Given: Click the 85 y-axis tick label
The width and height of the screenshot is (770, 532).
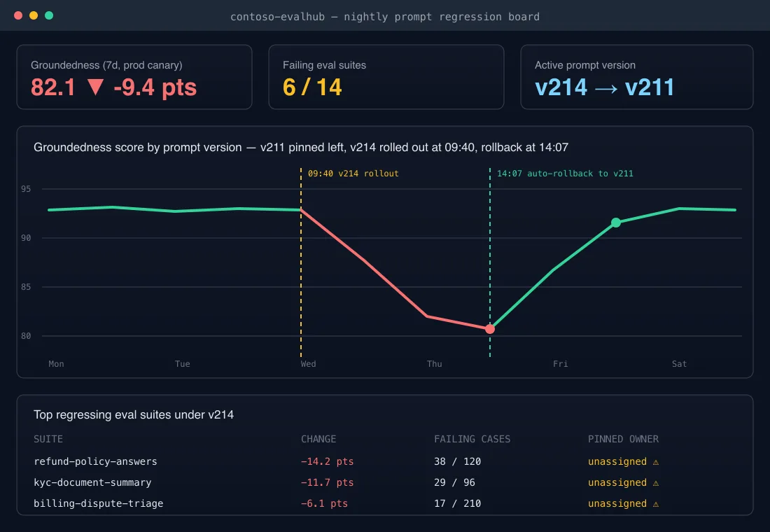Looking at the screenshot, I should 26,287.
